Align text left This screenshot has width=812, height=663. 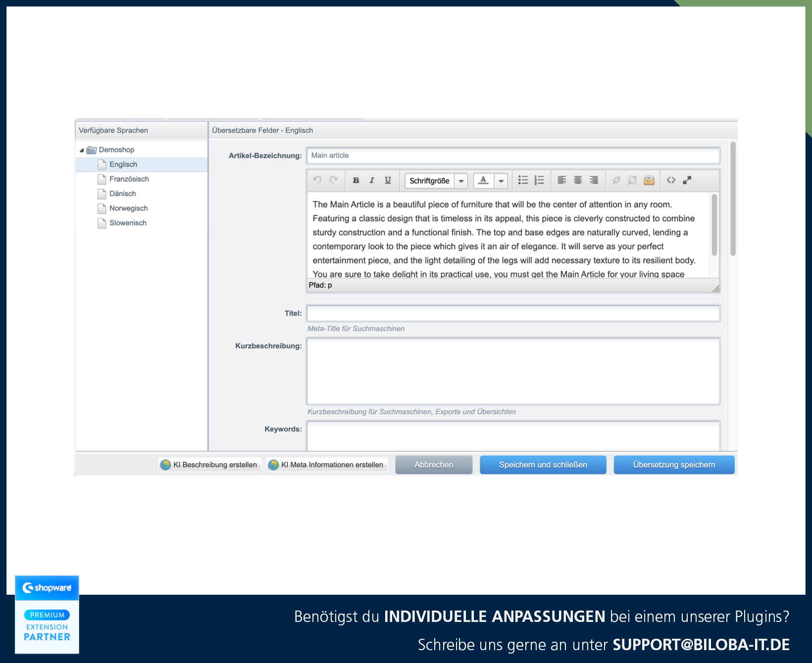click(x=561, y=180)
